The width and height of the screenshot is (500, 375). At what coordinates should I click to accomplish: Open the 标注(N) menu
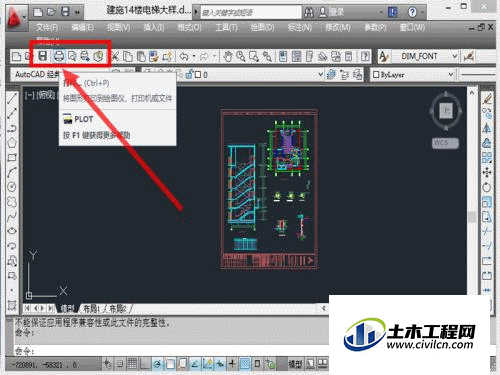point(300,27)
